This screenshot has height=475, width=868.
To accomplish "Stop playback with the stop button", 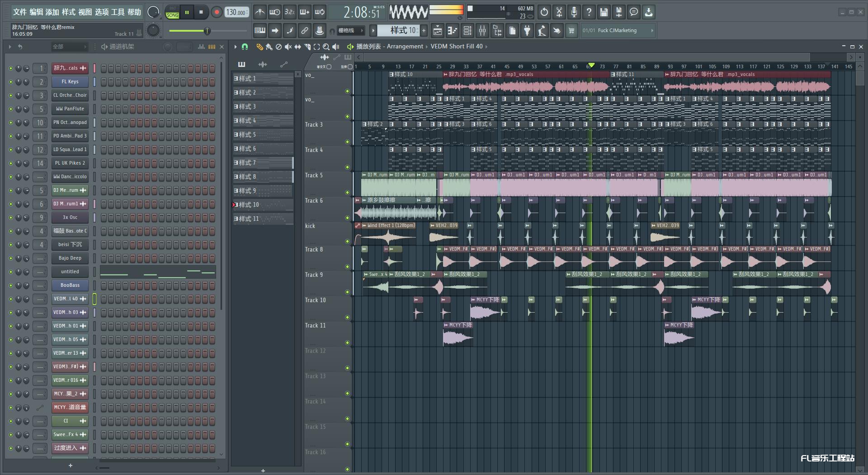I will coord(201,12).
